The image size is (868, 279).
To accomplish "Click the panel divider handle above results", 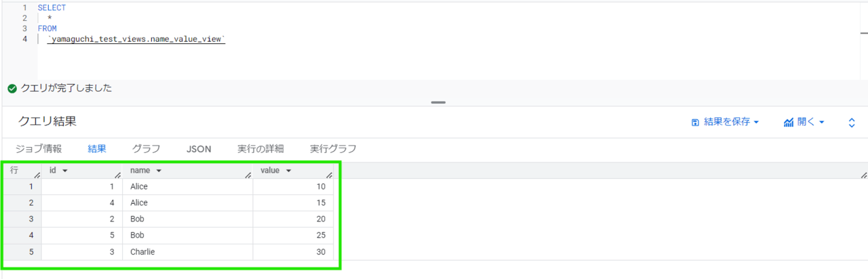I will pyautogui.click(x=438, y=103).
